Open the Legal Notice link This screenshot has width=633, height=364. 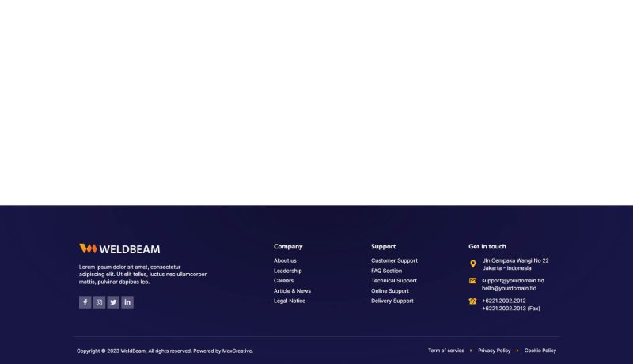290,301
